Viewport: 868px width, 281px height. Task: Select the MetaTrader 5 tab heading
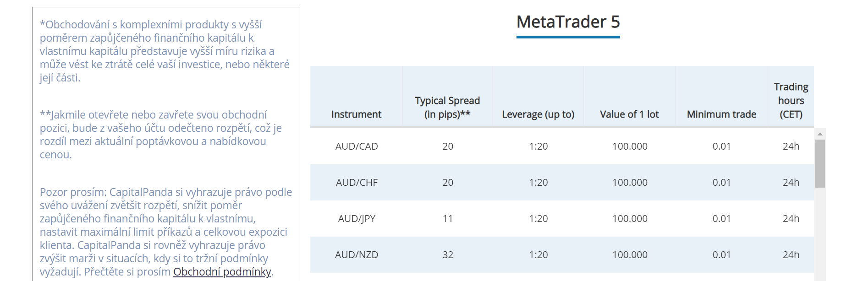[x=568, y=22]
